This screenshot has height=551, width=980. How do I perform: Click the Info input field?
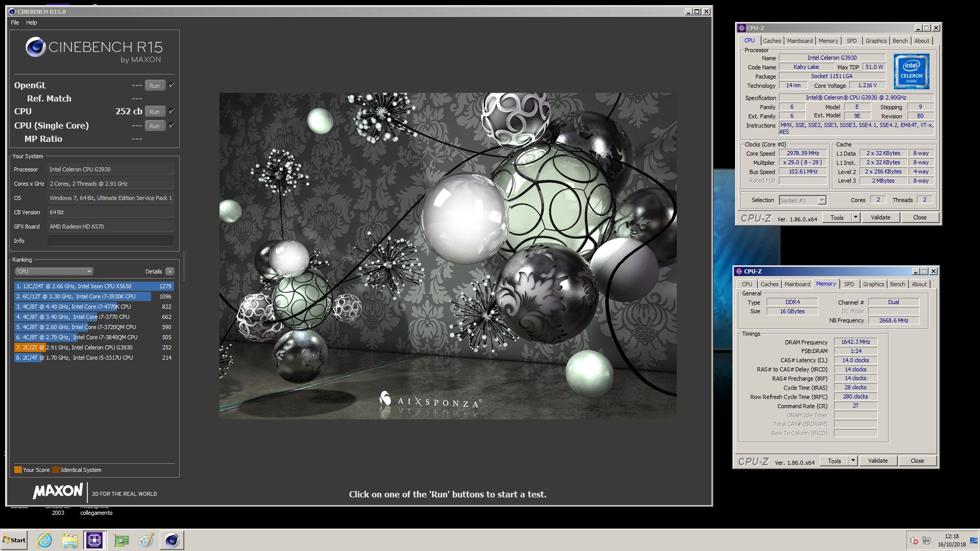click(x=111, y=241)
